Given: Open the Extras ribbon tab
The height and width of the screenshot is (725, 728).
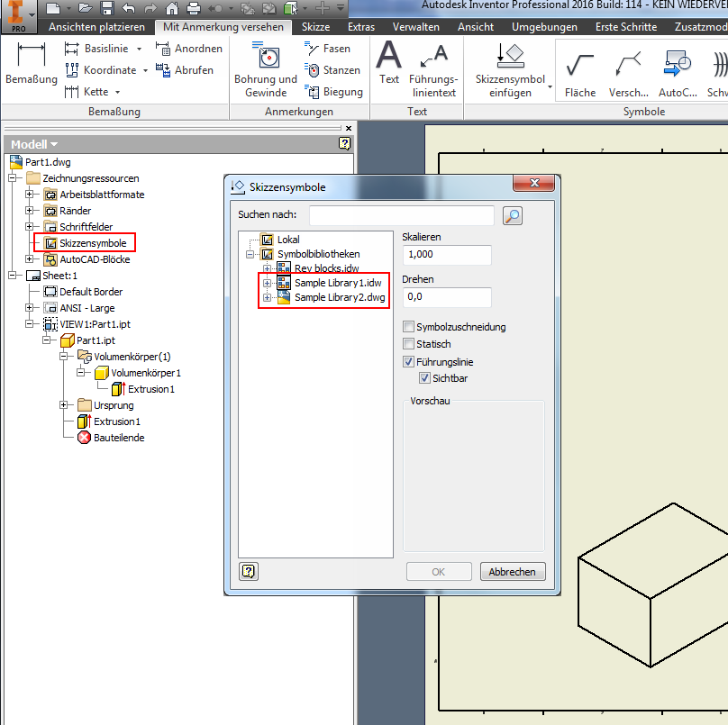Looking at the screenshot, I should pos(361,27).
